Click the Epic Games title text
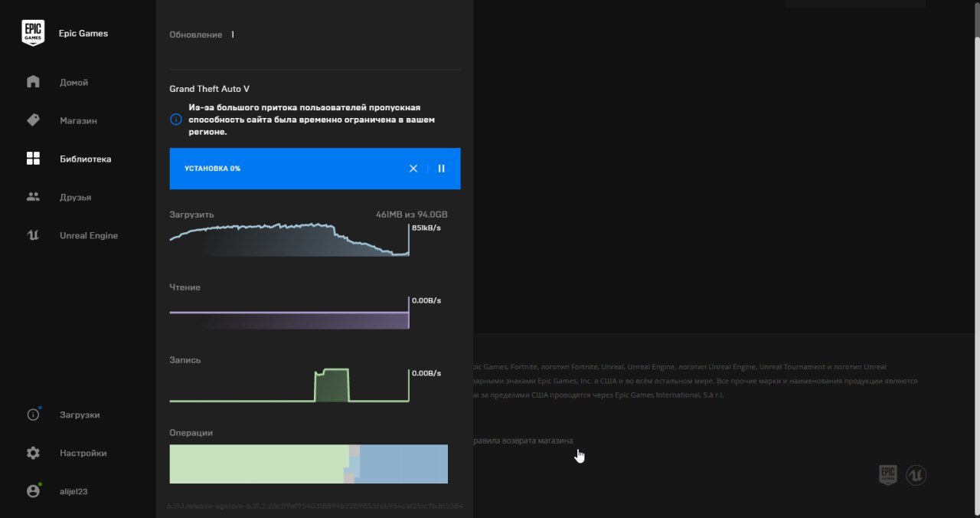 point(83,33)
